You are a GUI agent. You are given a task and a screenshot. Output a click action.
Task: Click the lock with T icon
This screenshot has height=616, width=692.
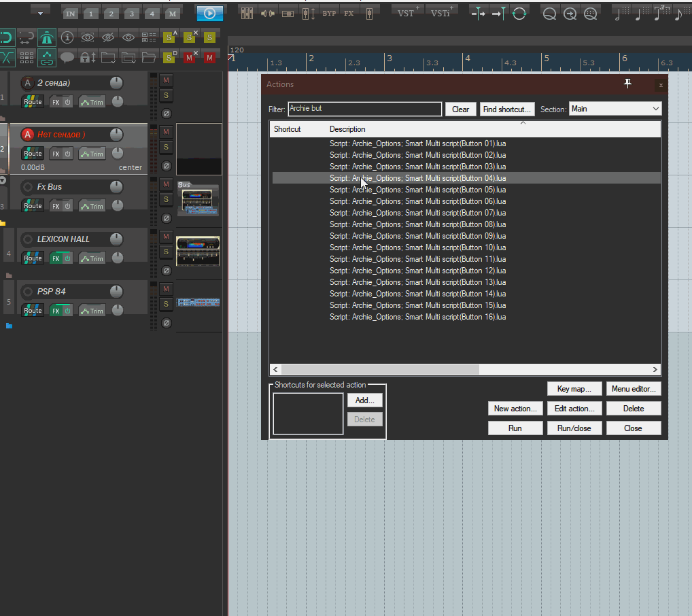[88, 57]
